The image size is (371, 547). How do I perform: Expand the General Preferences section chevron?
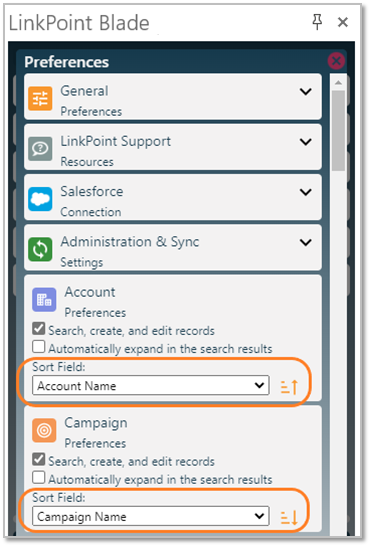(306, 92)
